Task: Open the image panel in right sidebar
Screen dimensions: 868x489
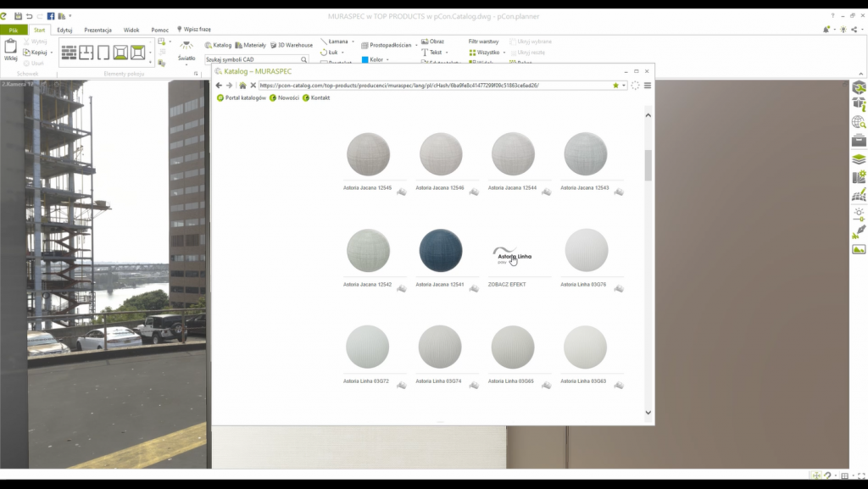Action: click(x=859, y=249)
